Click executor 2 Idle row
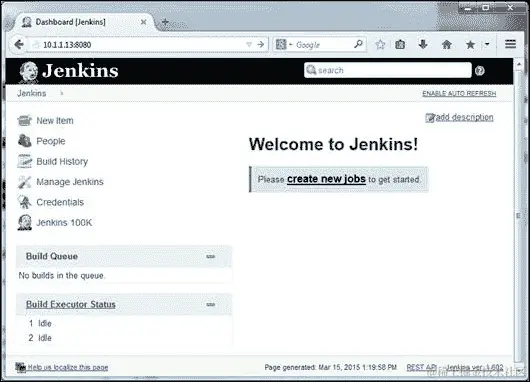This screenshot has height=382, width=530. pyautogui.click(x=40, y=338)
